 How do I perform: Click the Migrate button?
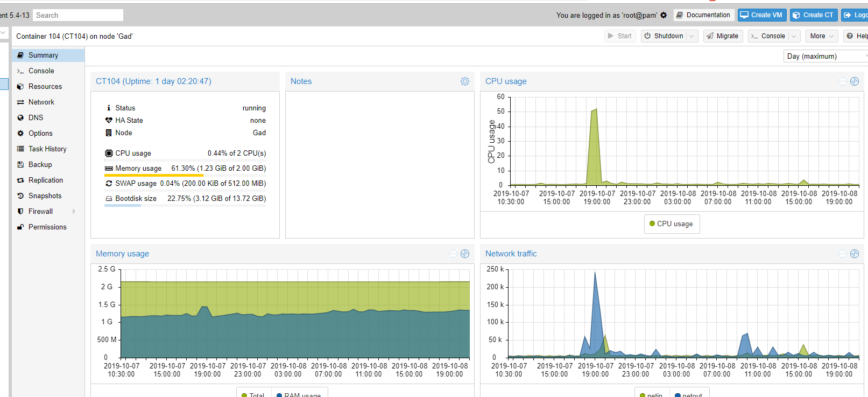(x=723, y=36)
